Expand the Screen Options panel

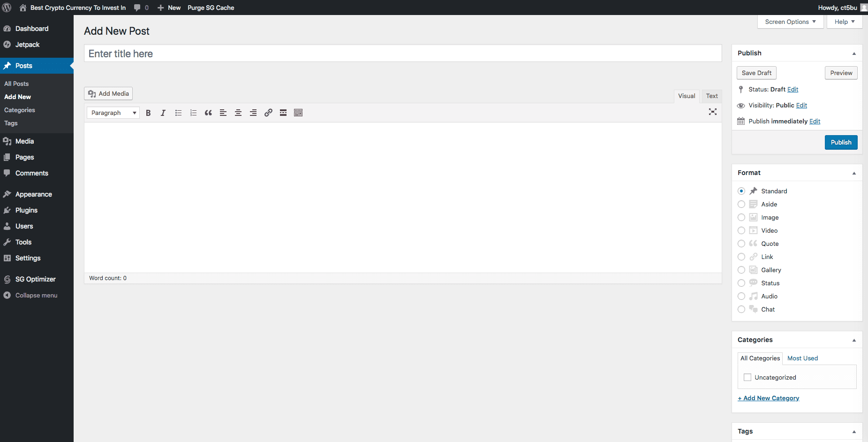click(x=790, y=22)
